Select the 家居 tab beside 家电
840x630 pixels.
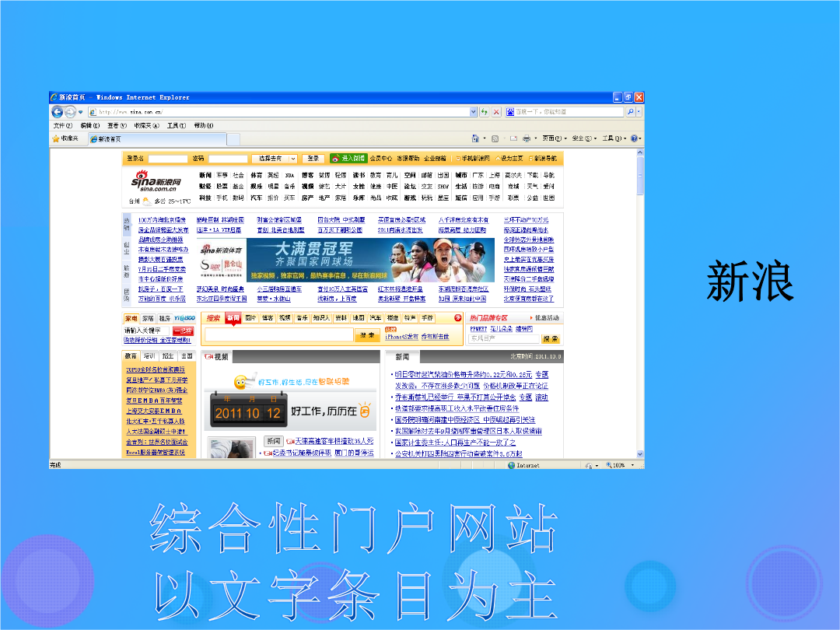(148, 319)
